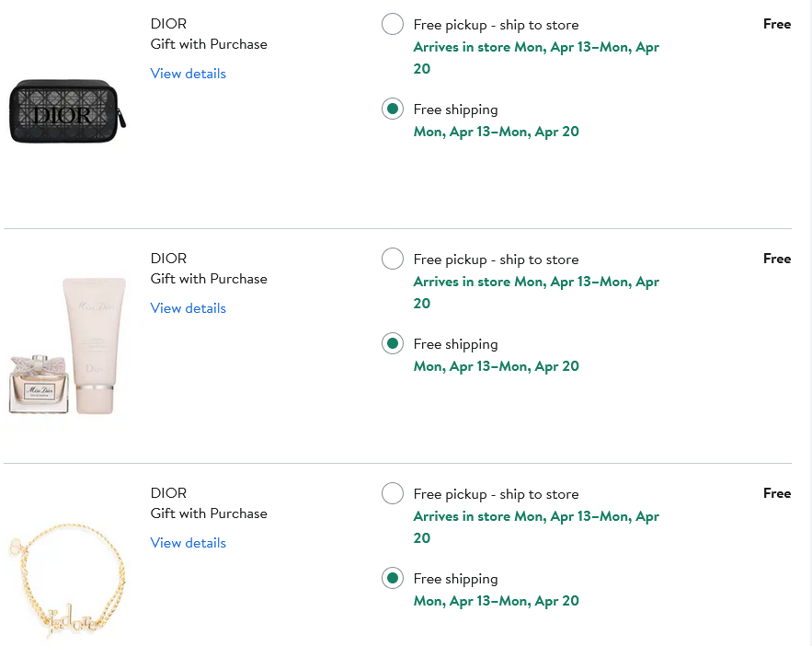The image size is (812, 646).
Task: View details for the Dior pouch gift
Action: point(188,74)
